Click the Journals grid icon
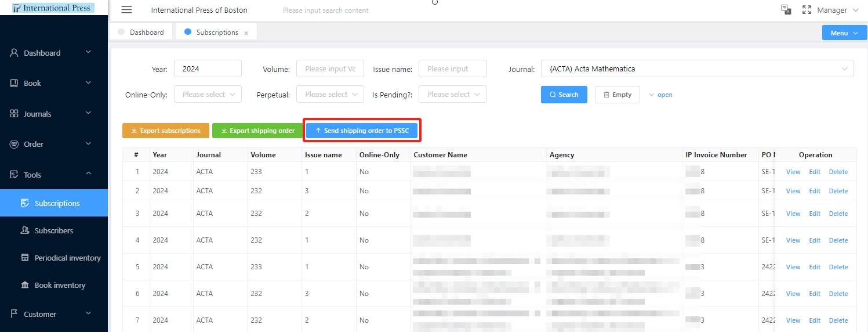Viewport: 868px width, 332px height. point(14,114)
